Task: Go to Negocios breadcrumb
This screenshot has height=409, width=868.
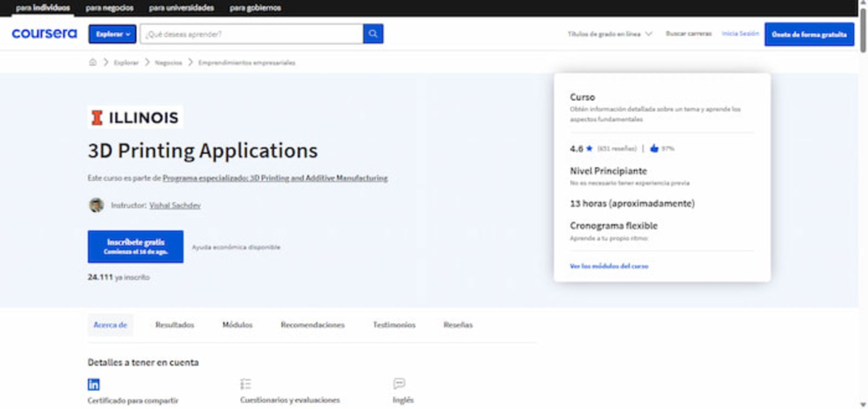Action: pyautogui.click(x=169, y=62)
